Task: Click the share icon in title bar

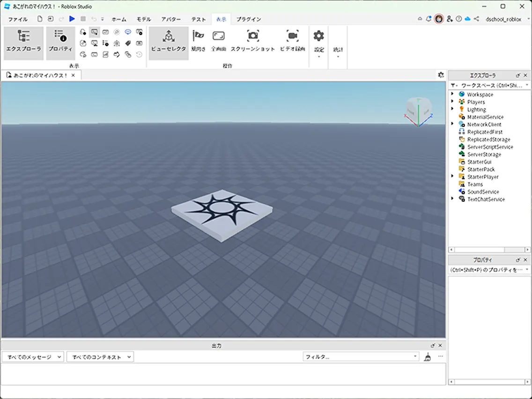Action: [x=477, y=19]
